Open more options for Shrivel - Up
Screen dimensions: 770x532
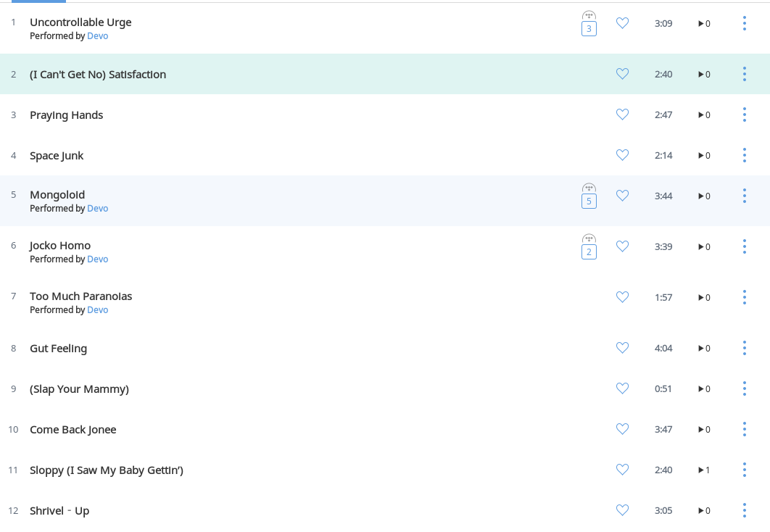click(x=745, y=510)
